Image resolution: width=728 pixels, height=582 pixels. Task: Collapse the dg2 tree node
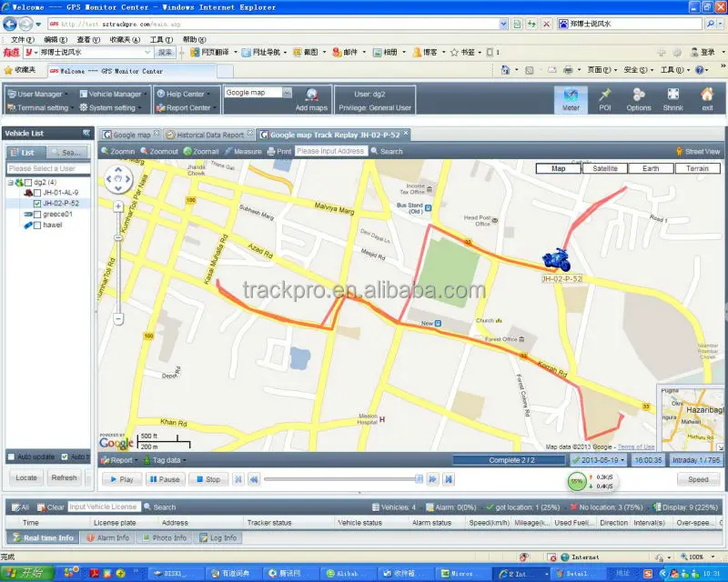click(x=10, y=183)
